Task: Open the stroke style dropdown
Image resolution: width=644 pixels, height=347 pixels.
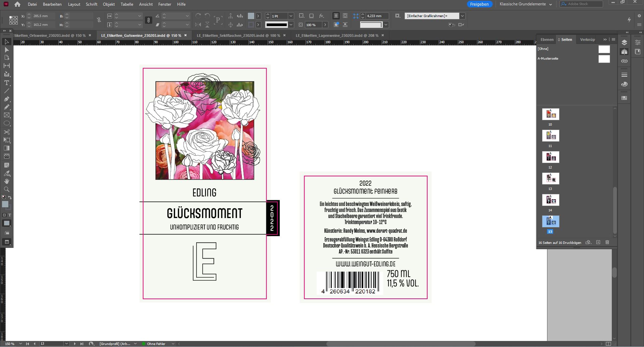Action: tap(291, 25)
